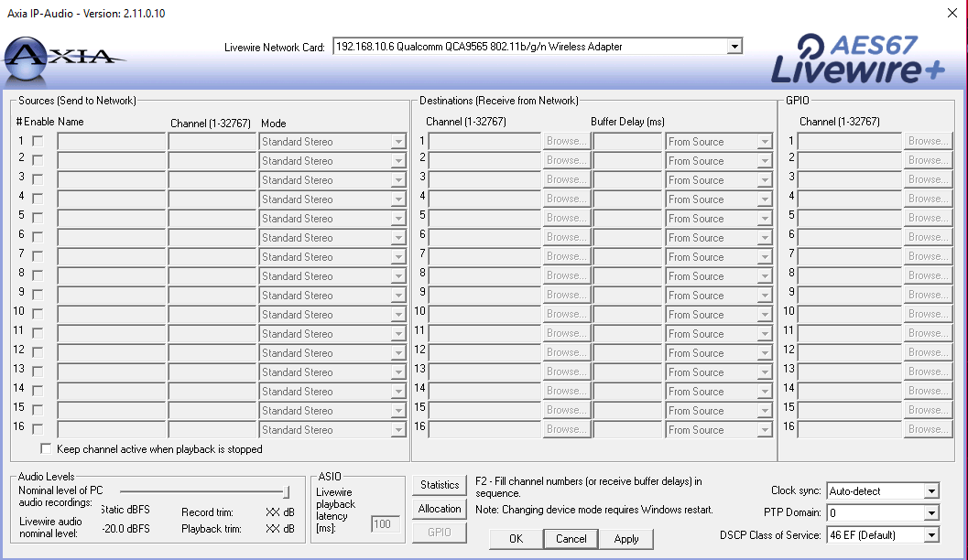Click source 7 Channel field
968x560 pixels.
tap(212, 256)
